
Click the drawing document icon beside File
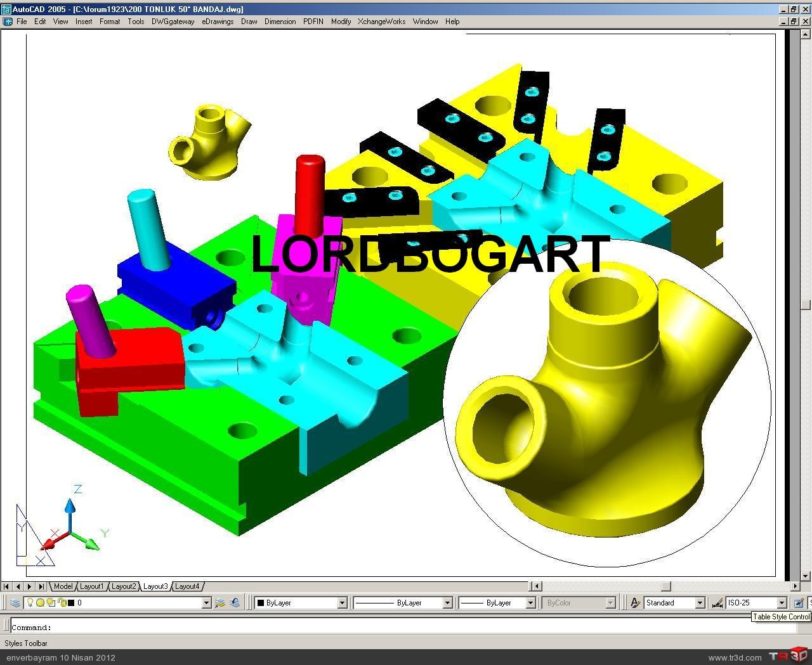8,22
